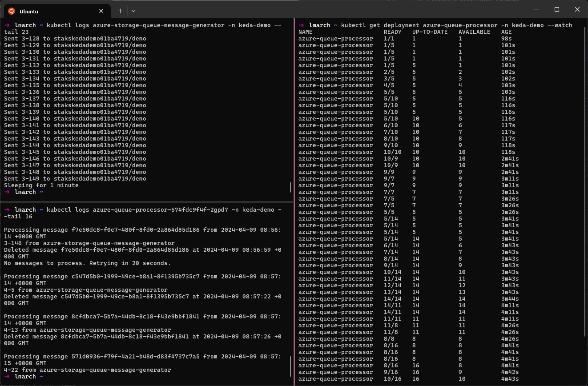Minimize the terminal window
Screen dimensions: 588x386
(536, 9)
